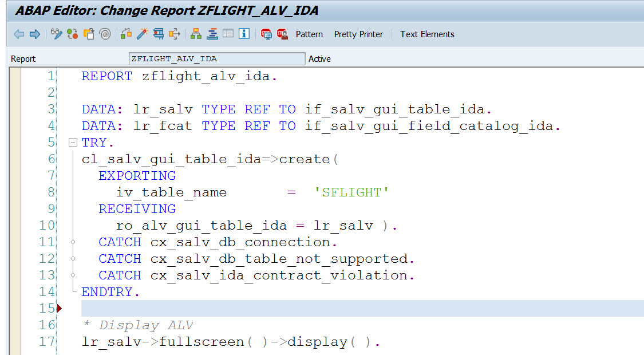Click the copy/clipboard icon in the toolbar
Image resolution: width=644 pixels, height=355 pixels.
(x=89, y=34)
